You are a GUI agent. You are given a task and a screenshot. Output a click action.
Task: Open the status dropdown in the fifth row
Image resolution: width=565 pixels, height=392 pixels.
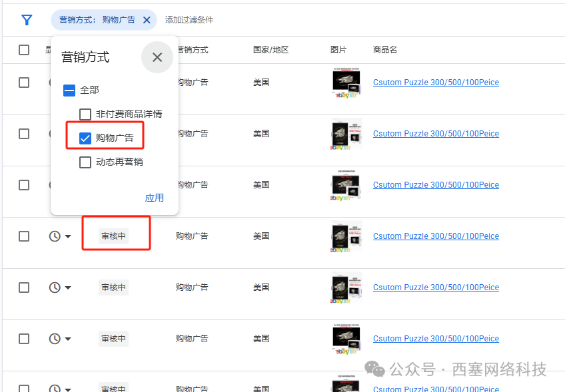(x=68, y=287)
